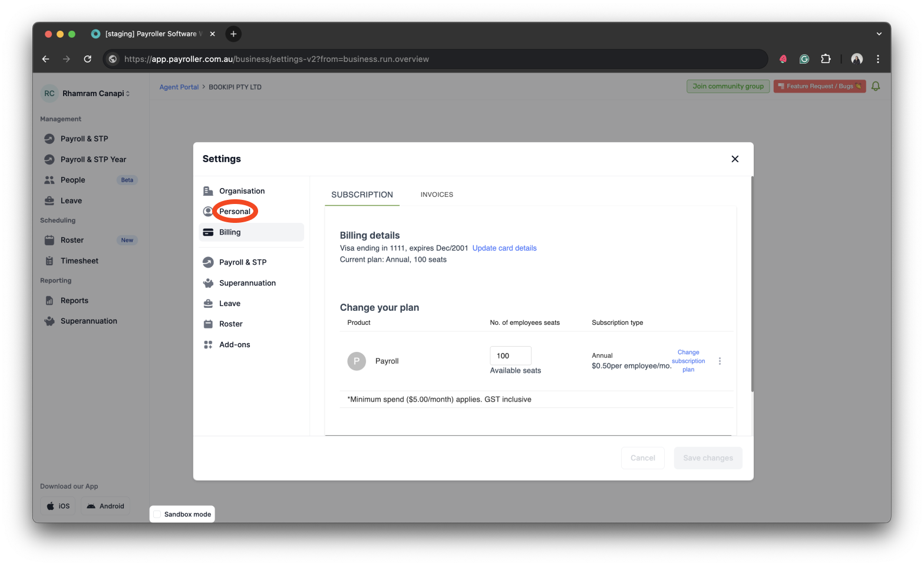
Task: Click the Settings dialog scrollbar
Action: coord(752,284)
